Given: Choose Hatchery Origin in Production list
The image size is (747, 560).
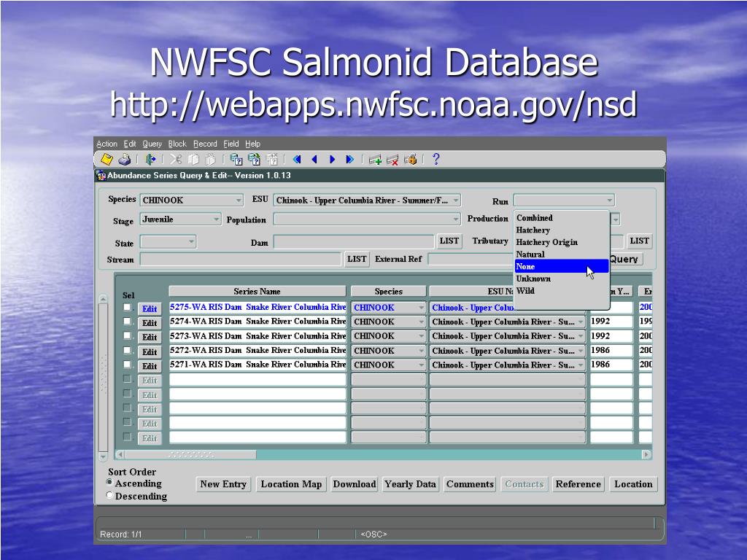Looking at the screenshot, I should pyautogui.click(x=561, y=242).
